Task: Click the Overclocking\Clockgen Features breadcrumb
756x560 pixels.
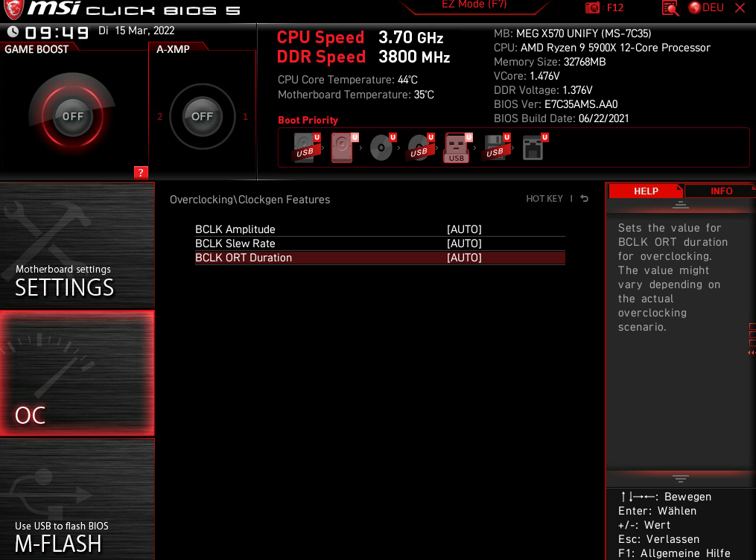Action: coord(250,200)
